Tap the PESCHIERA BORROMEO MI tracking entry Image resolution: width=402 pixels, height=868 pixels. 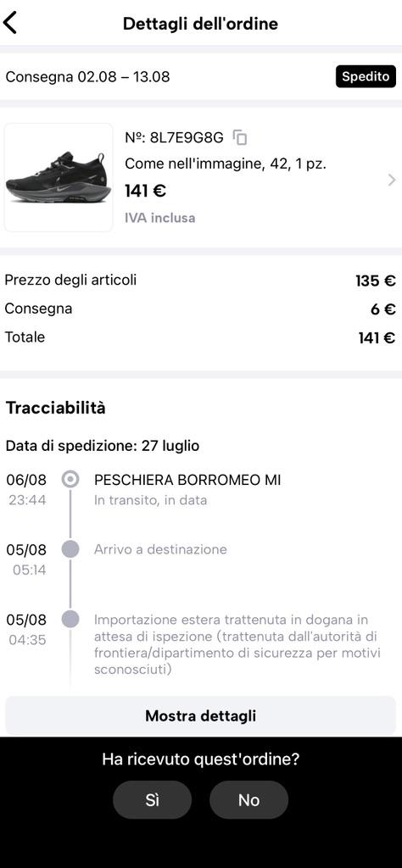187,480
